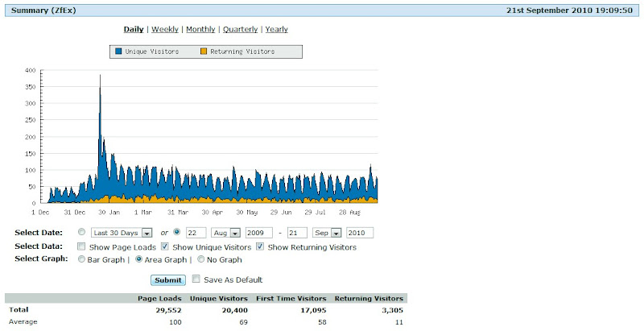Select the custom date range radio button

[176, 232]
